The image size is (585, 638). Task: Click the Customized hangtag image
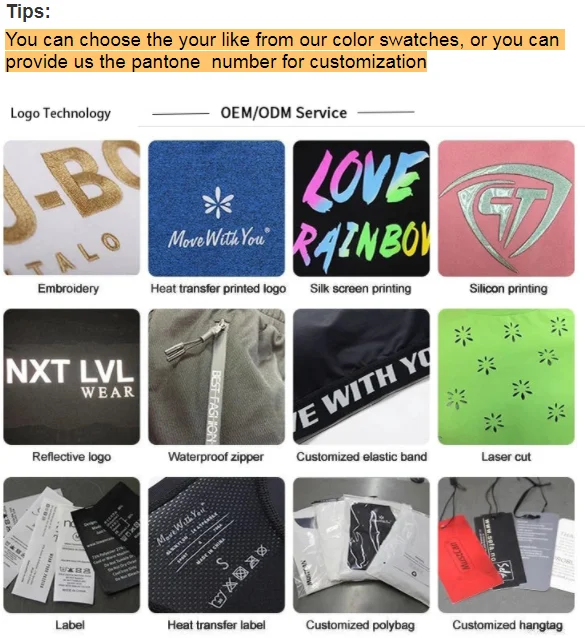[x=506, y=545]
